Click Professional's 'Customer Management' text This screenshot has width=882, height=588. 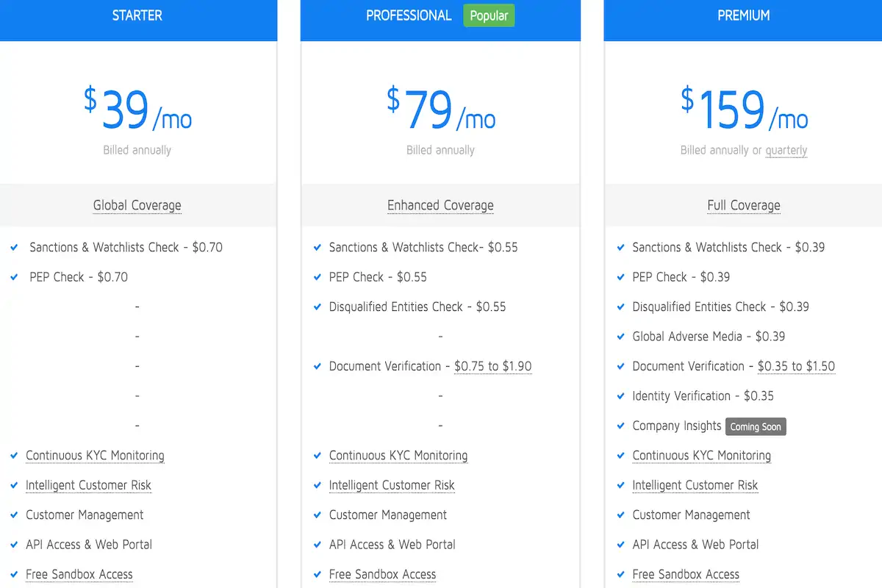point(388,515)
